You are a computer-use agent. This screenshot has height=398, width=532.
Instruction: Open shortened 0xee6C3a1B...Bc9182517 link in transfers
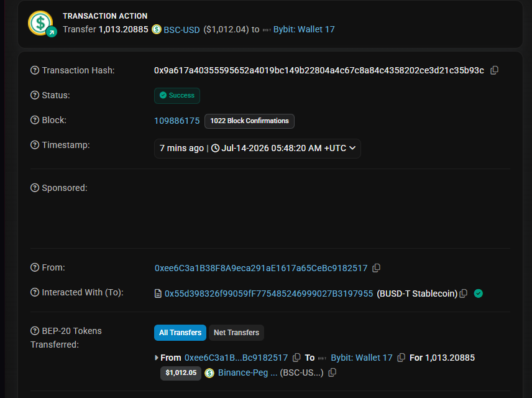236,358
